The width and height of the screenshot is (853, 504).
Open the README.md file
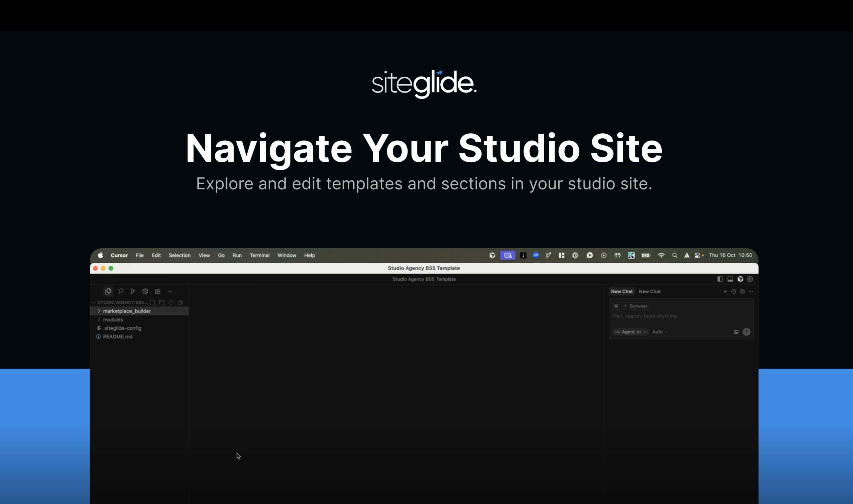click(139, 337)
